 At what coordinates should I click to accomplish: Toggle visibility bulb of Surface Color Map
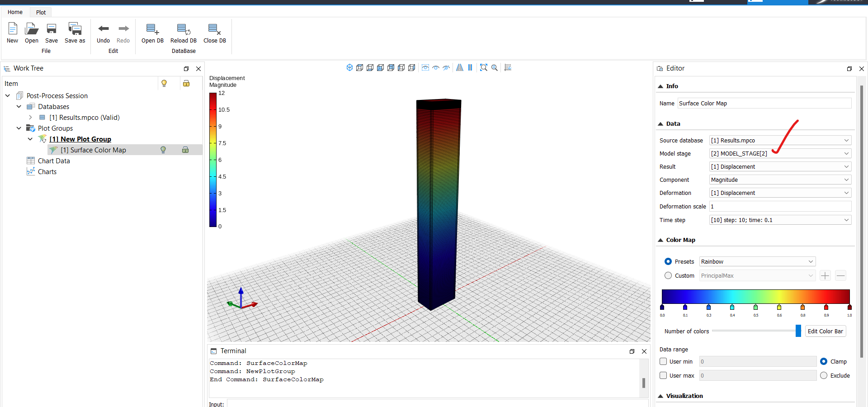(x=163, y=150)
